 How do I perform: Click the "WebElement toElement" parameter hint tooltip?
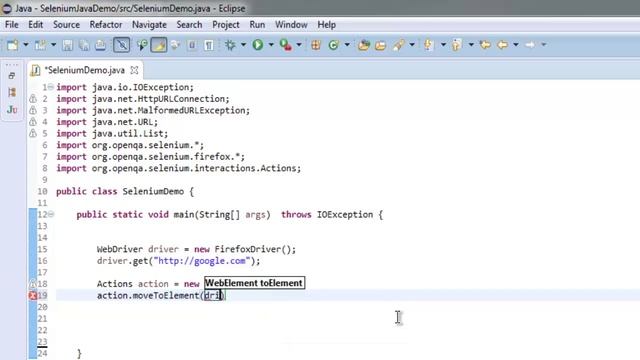254,283
